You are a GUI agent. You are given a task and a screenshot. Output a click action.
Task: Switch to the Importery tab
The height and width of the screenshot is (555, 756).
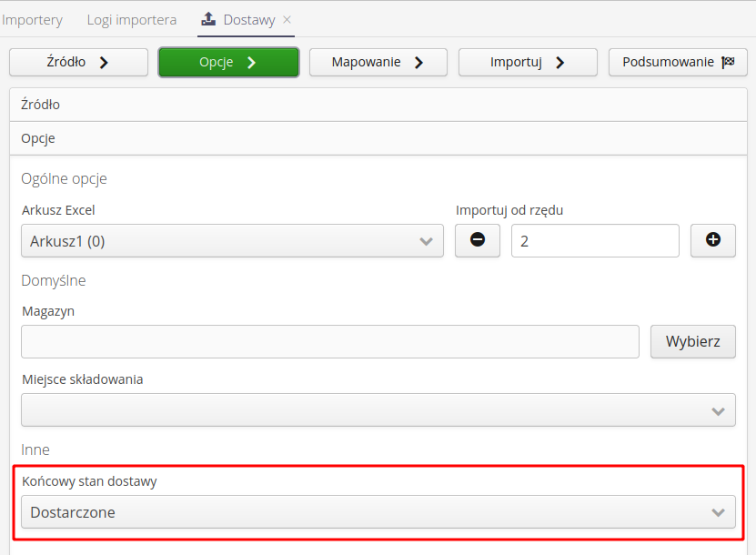click(x=33, y=19)
